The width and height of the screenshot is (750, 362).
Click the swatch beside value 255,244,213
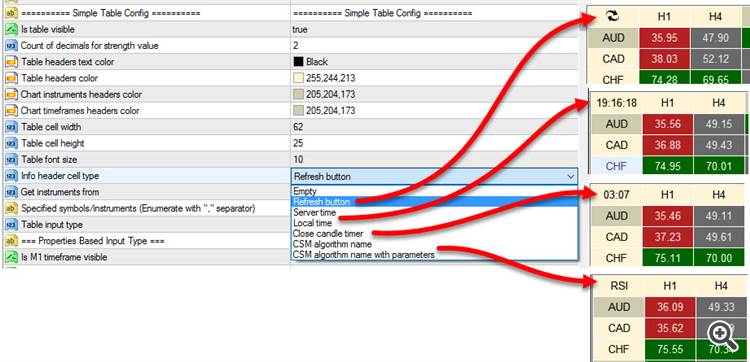[298, 78]
